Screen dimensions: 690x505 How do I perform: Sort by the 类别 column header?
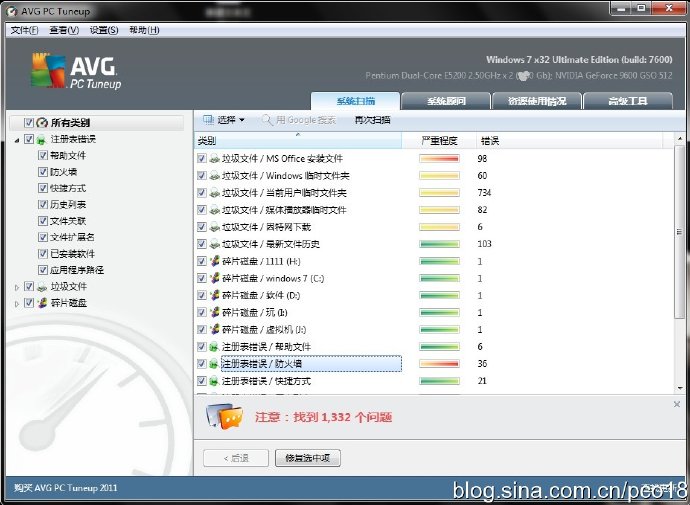[x=298, y=141]
